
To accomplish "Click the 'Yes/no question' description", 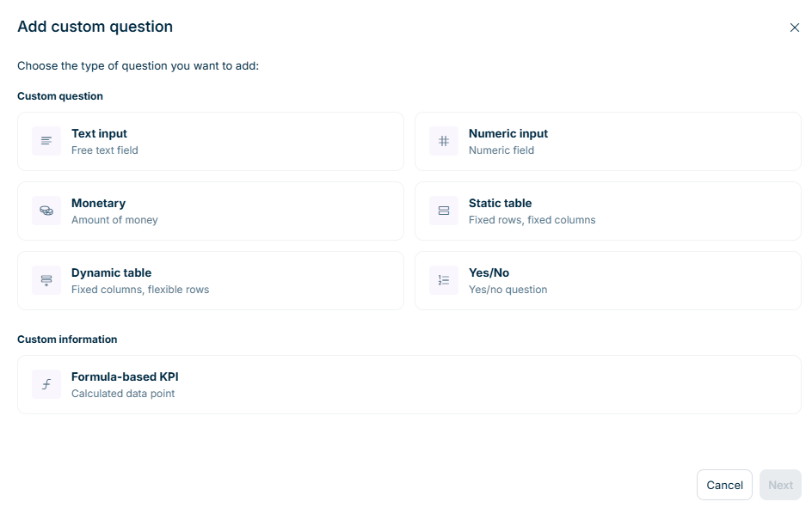I will (508, 290).
